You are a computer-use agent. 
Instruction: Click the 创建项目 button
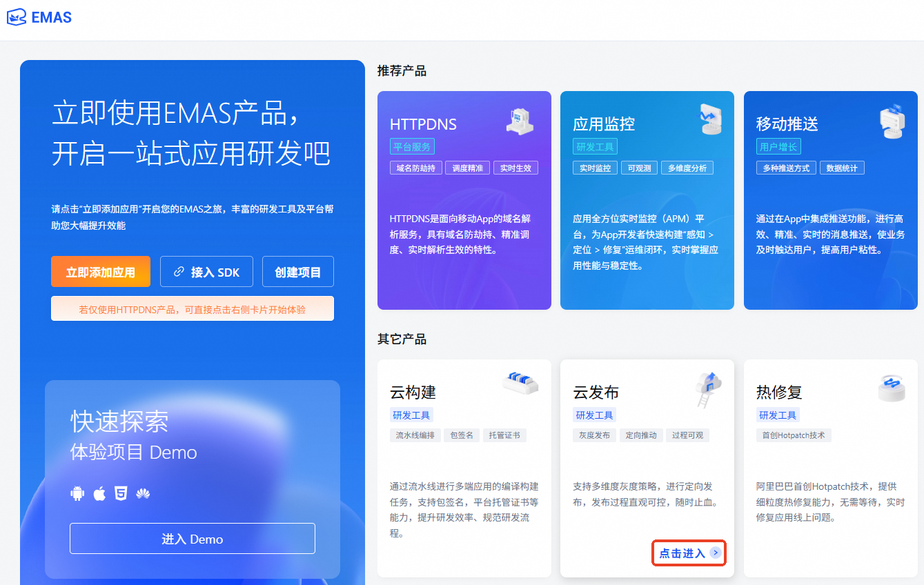(298, 272)
